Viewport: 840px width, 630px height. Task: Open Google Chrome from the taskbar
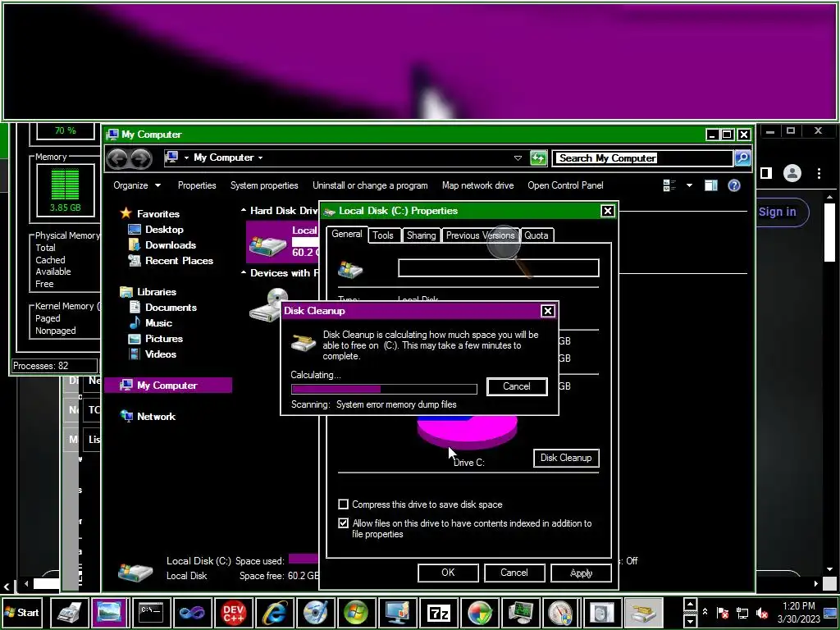[x=479, y=612]
